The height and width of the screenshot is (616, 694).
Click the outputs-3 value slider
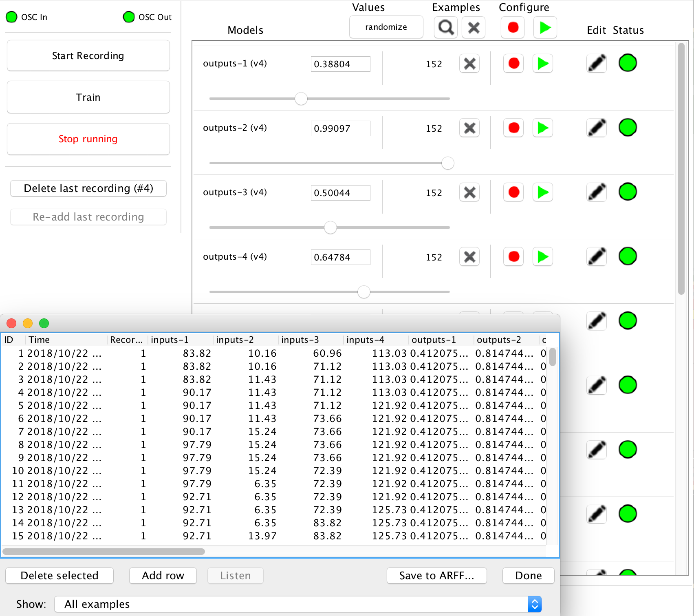click(329, 227)
